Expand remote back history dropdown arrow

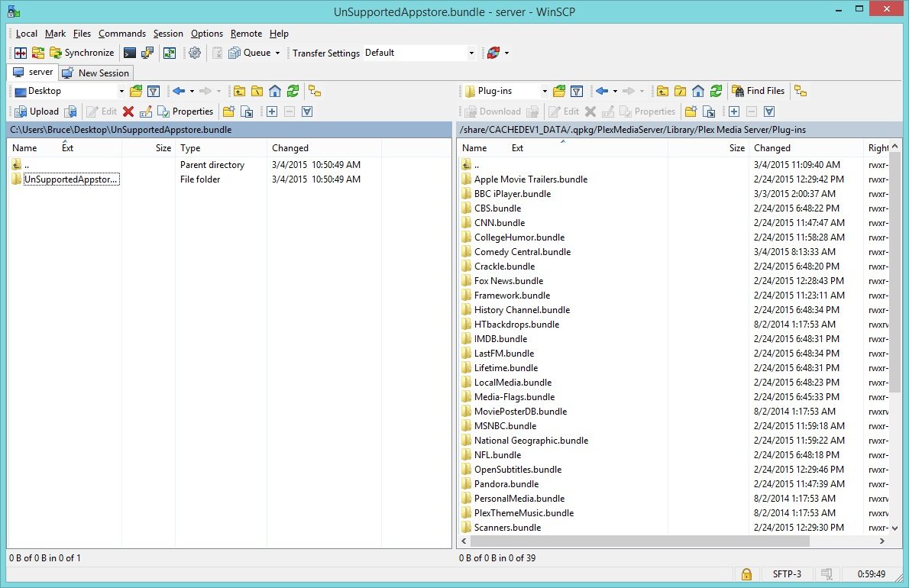point(615,91)
